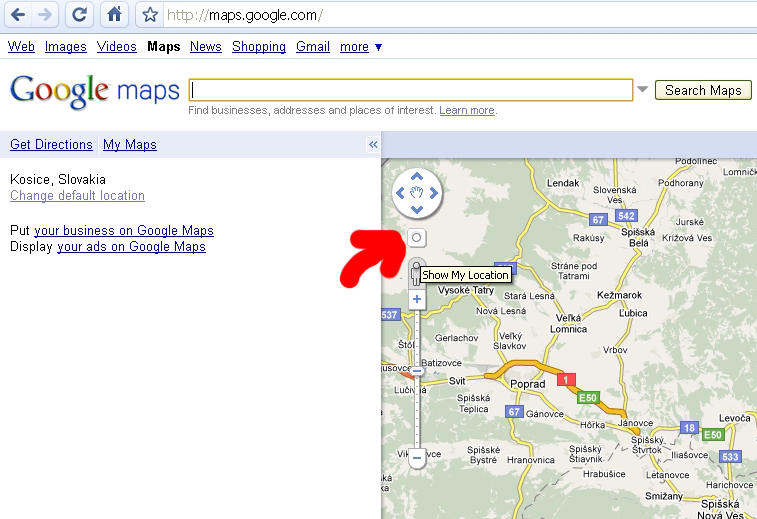The height and width of the screenshot is (519, 757).
Task: Select the Maps navigation item
Action: [x=164, y=46]
